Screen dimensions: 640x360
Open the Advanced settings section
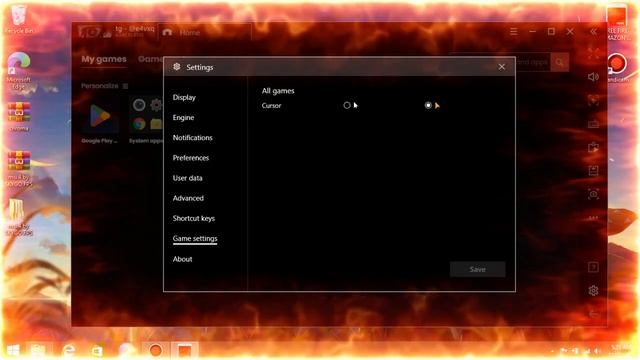pyautogui.click(x=188, y=198)
